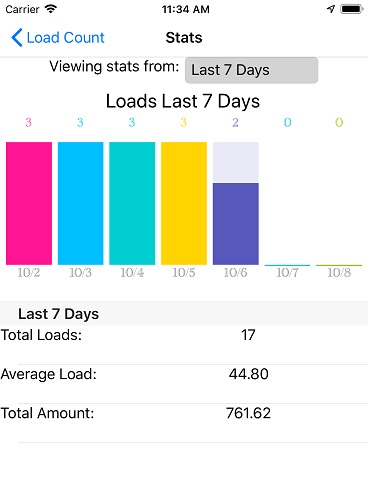Go back to Load Count

58,37
